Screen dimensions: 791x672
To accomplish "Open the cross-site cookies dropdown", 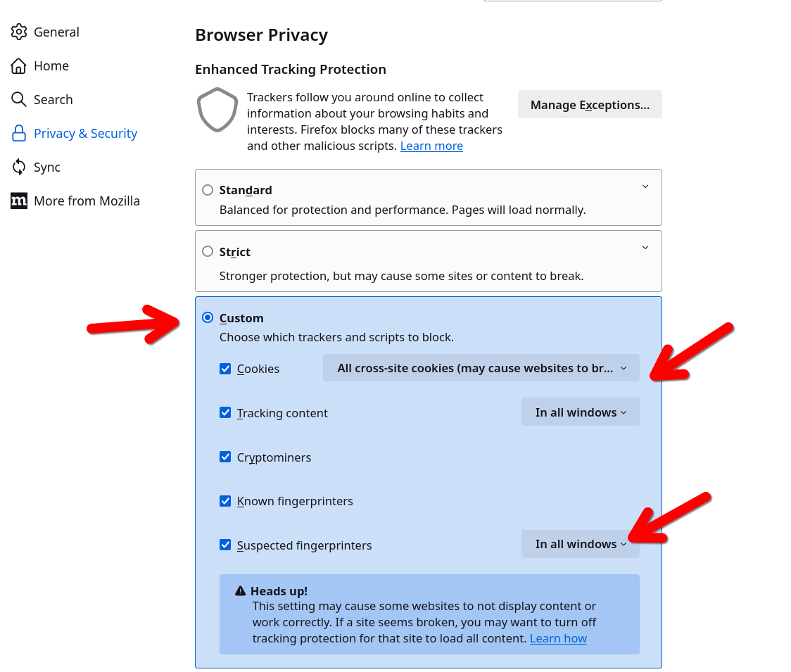I will [x=481, y=368].
